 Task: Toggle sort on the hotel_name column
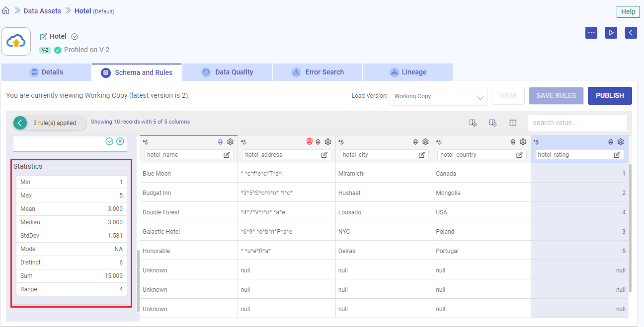[x=220, y=141]
